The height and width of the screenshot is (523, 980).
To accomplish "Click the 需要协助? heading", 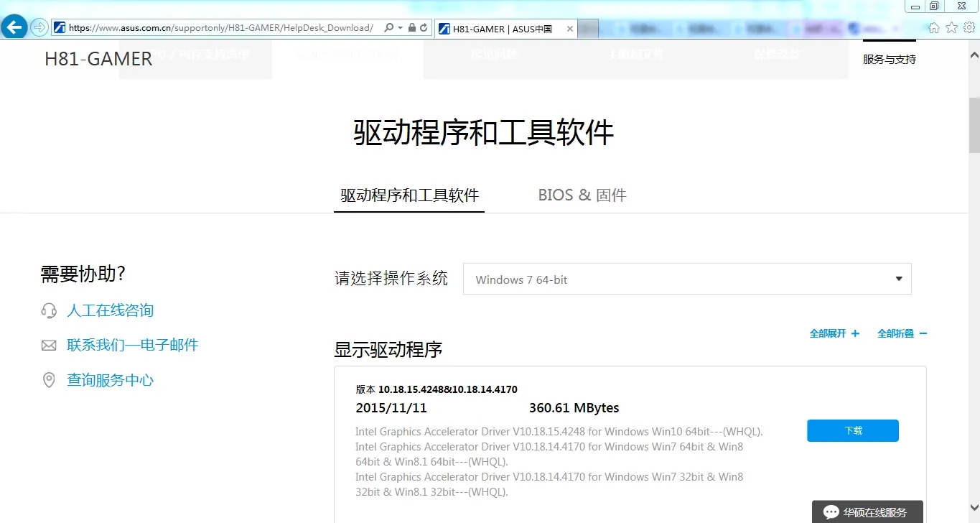I will 83,274.
